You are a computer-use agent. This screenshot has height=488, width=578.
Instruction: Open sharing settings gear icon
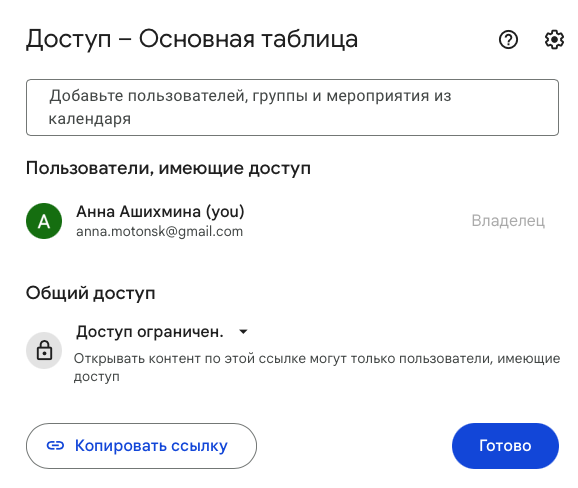pyautogui.click(x=554, y=39)
